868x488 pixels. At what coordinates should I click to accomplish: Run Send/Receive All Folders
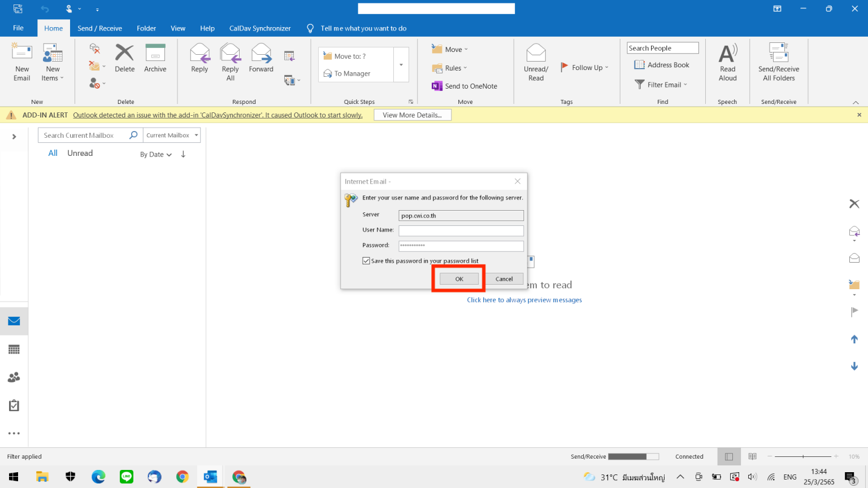click(779, 63)
